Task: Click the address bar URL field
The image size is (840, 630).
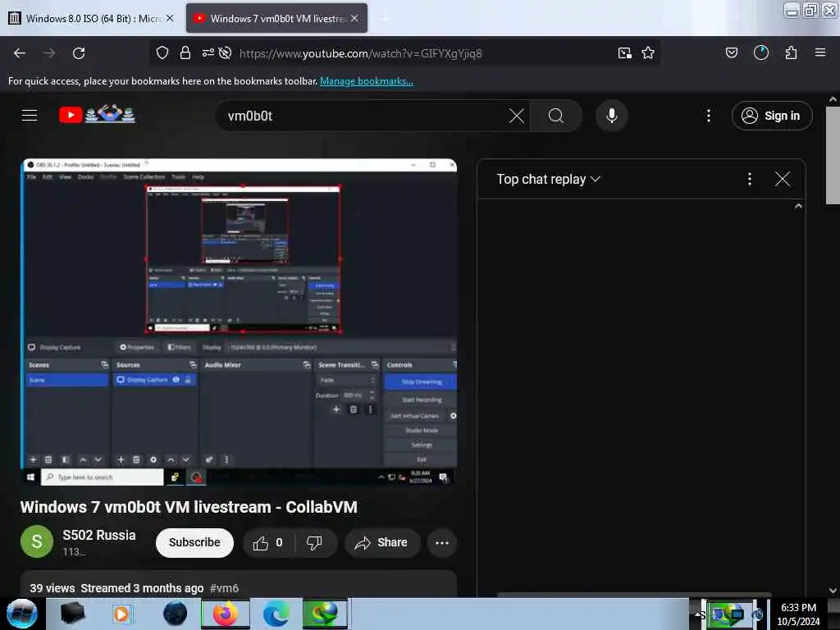Action: point(423,53)
